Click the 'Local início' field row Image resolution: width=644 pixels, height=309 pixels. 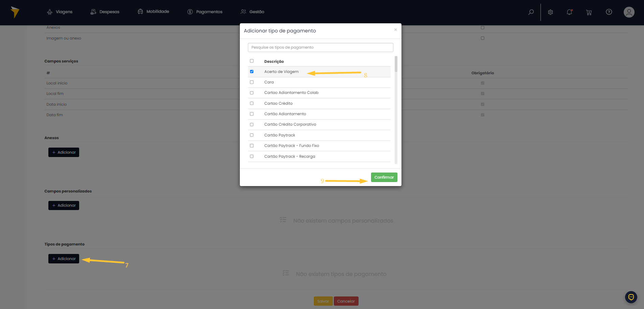pos(336,83)
